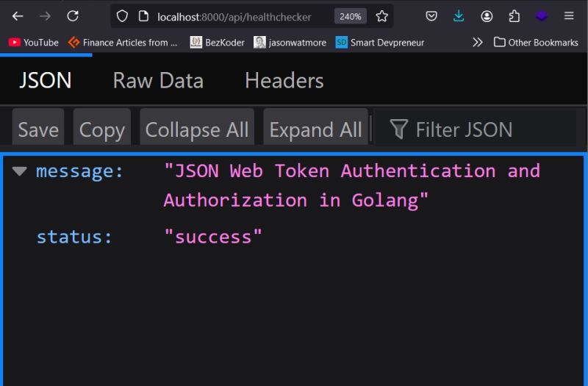Image resolution: width=588 pixels, height=386 pixels.
Task: Open the Finance Articles bookmark
Action: [x=122, y=43]
